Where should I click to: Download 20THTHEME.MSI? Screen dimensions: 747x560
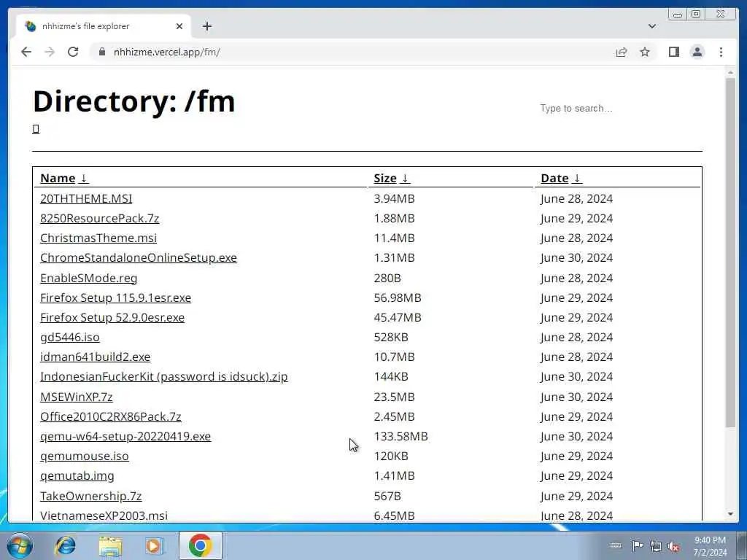86,198
